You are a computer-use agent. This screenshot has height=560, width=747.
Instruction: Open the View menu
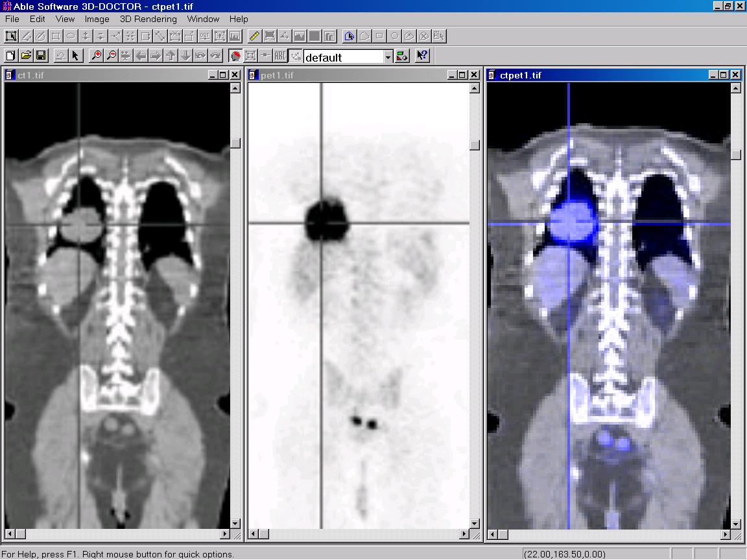(x=65, y=19)
